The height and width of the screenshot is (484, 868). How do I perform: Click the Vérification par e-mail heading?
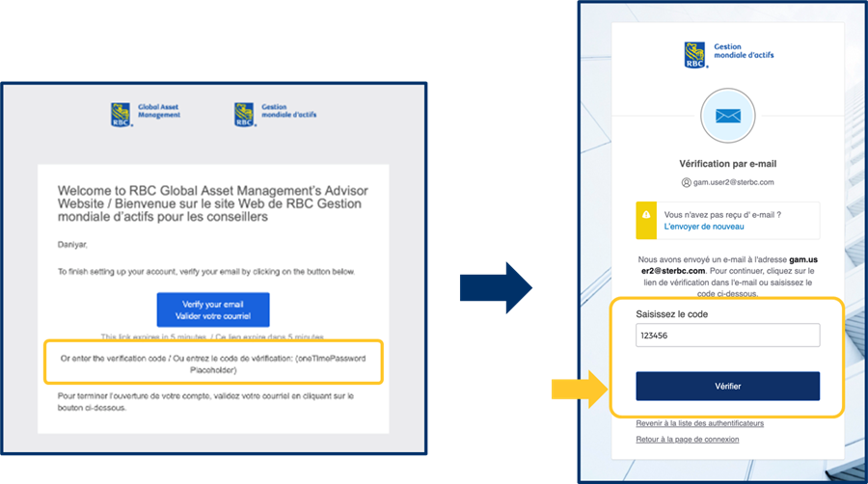pos(727,164)
